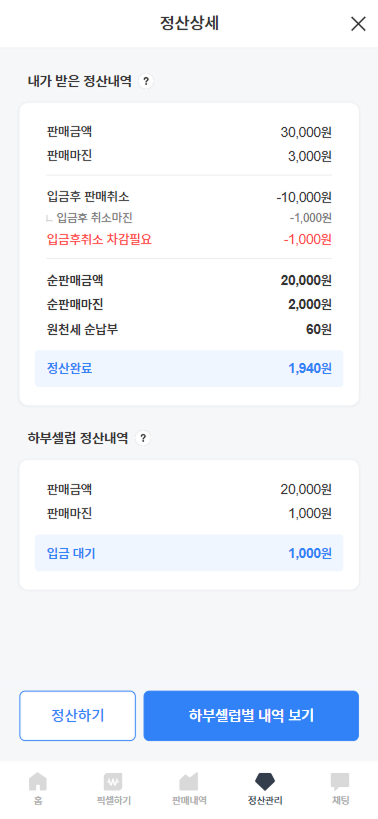Select 정산관리 diamond icon
The height and width of the screenshot is (819, 378).
pos(265,782)
